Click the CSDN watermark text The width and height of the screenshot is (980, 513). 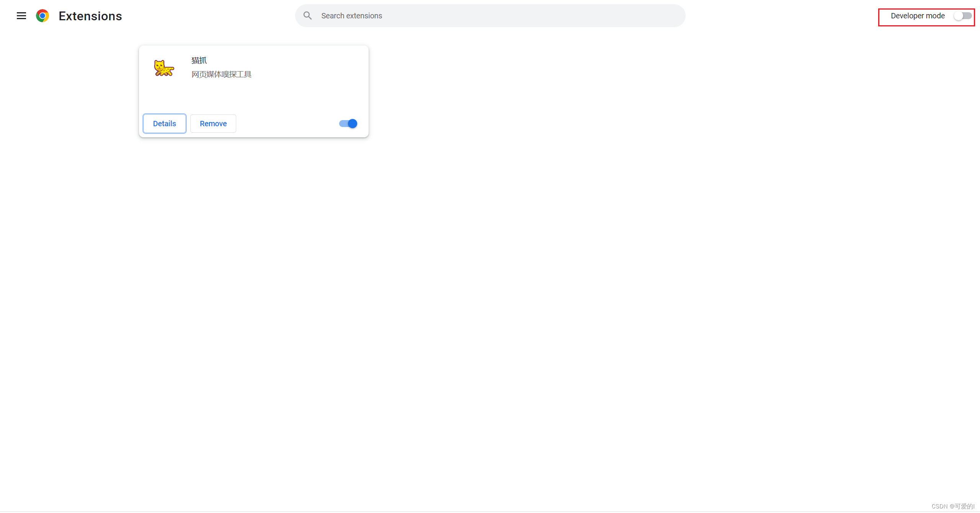[952, 506]
